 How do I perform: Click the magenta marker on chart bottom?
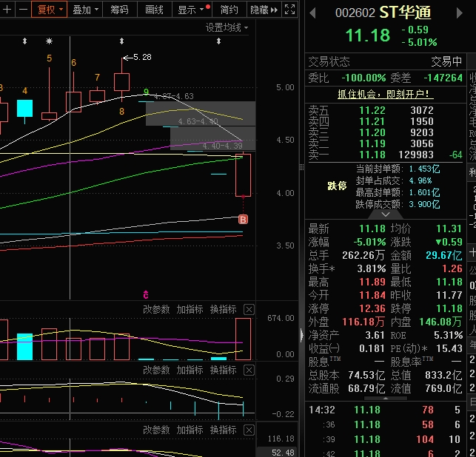(x=146, y=294)
